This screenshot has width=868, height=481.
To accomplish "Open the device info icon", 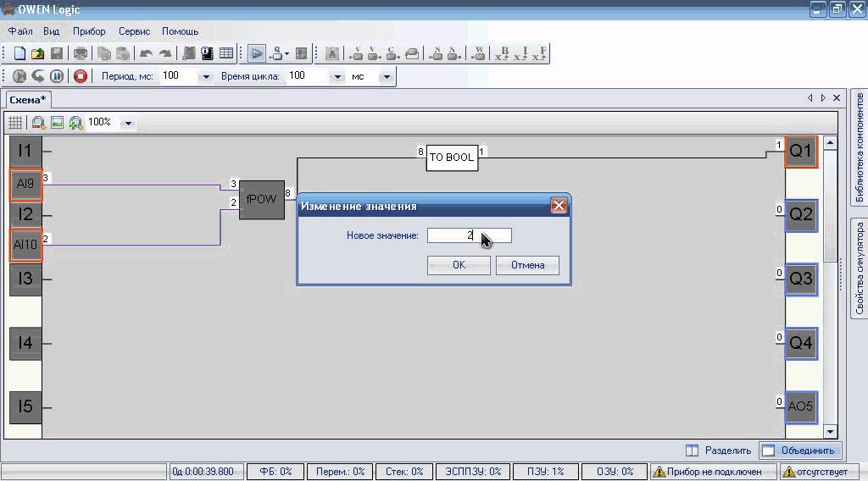I will (207, 53).
